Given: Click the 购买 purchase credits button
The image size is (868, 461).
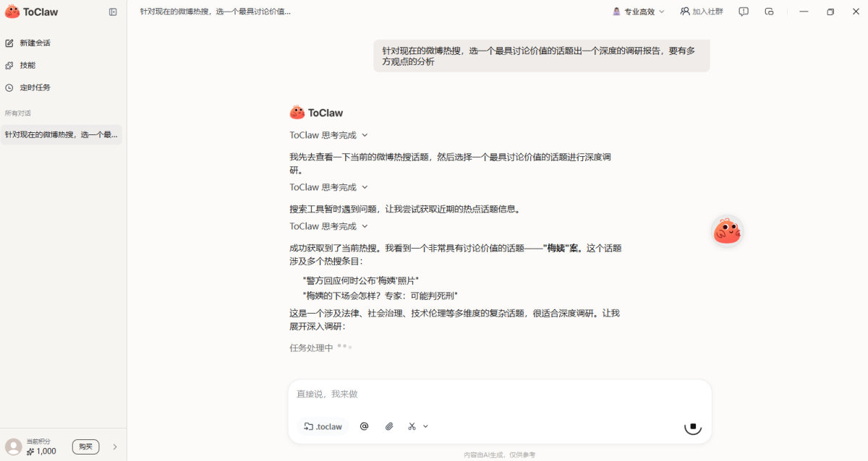Looking at the screenshot, I should point(85,447).
